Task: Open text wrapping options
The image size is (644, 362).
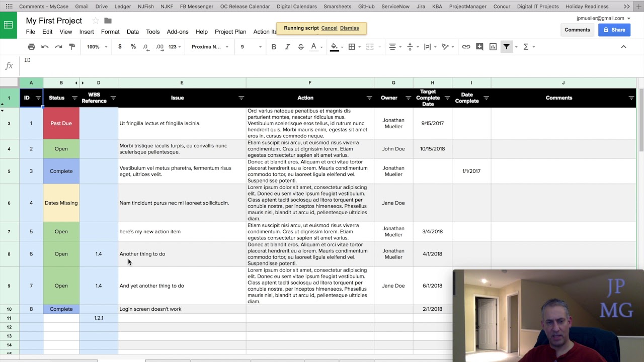Action: (427, 47)
